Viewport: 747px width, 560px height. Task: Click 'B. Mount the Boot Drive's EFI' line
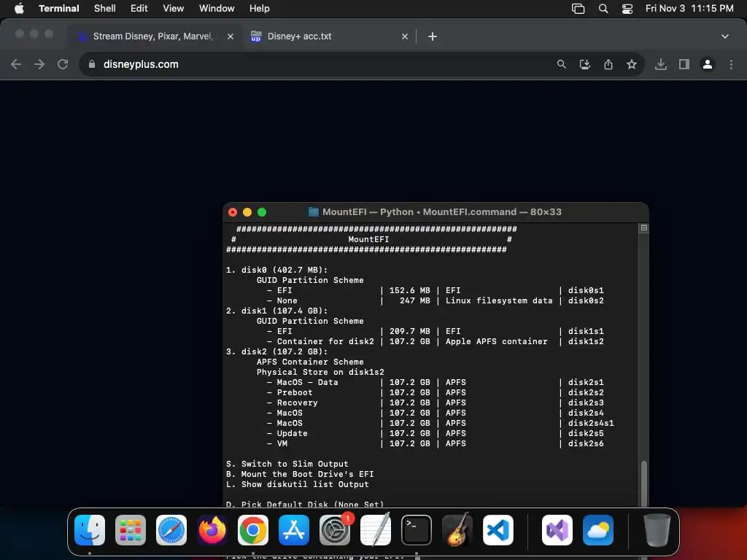click(300, 474)
